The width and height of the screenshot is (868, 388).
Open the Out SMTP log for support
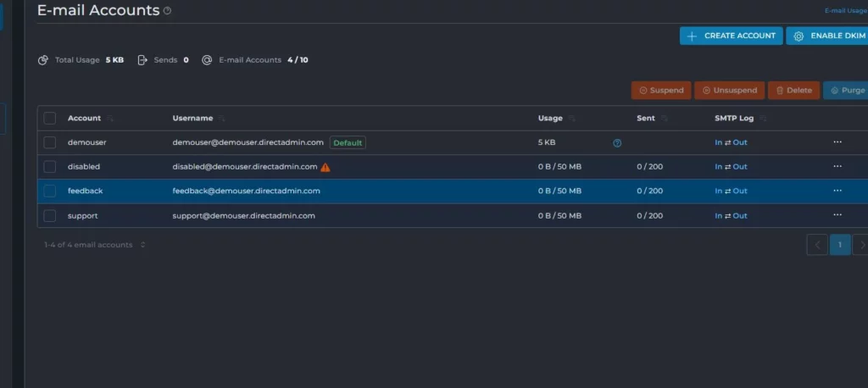[740, 216]
